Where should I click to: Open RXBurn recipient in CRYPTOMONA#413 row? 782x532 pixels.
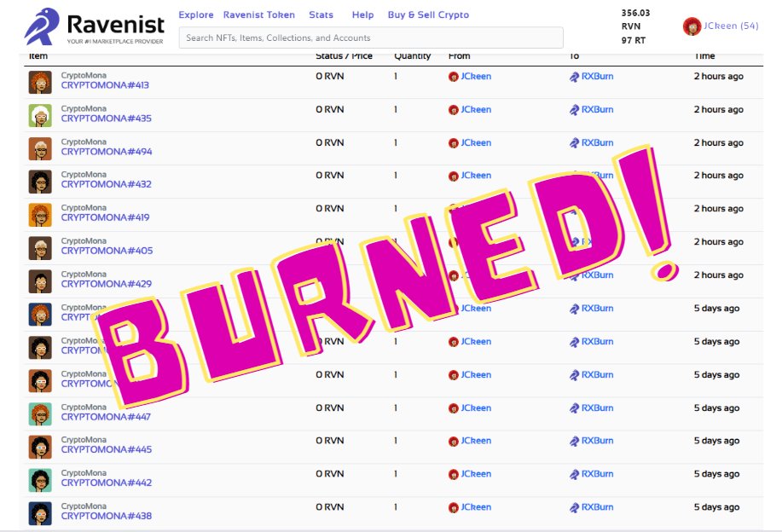(x=598, y=76)
